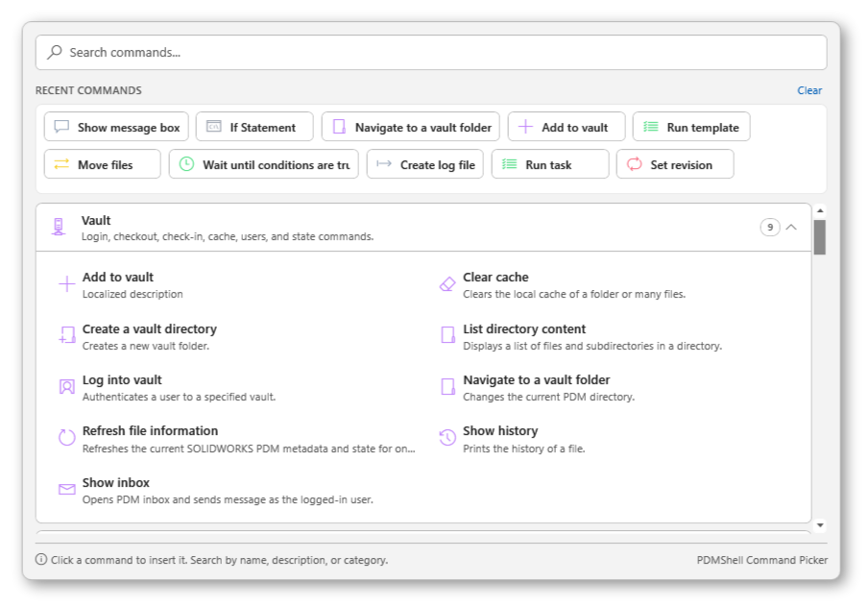The width and height of the screenshot is (868, 606).
Task: Click the Create a vault directory icon
Action: [x=67, y=335]
